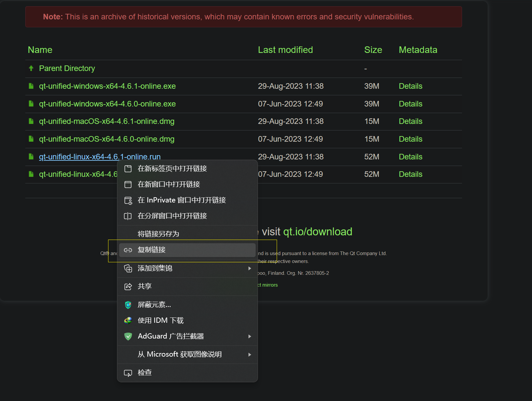Open qt-unified-macOS-x64-4.6.1-online.dmg link

[106, 121]
